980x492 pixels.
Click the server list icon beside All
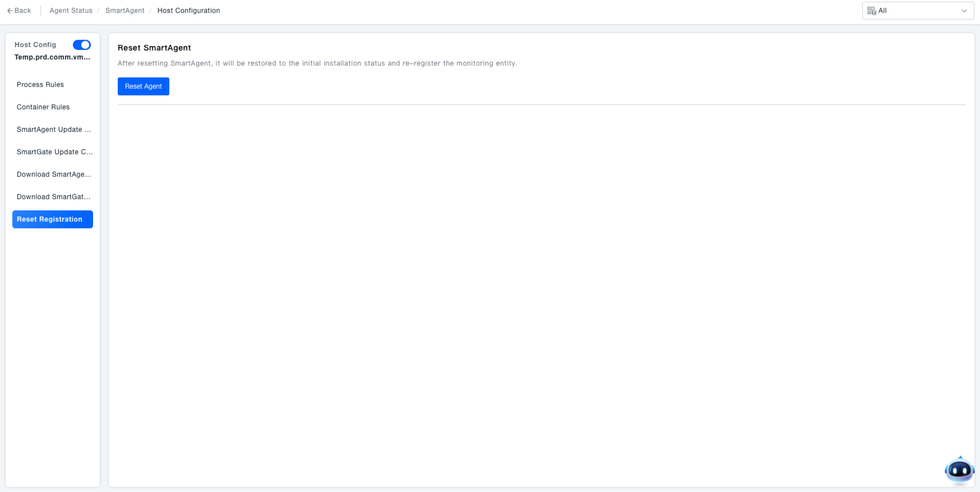pos(871,11)
